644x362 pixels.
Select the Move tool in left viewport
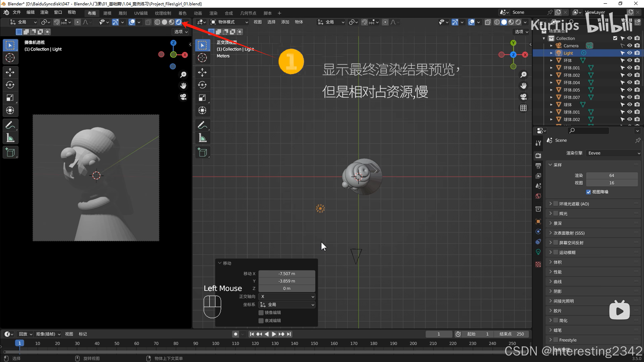10,72
